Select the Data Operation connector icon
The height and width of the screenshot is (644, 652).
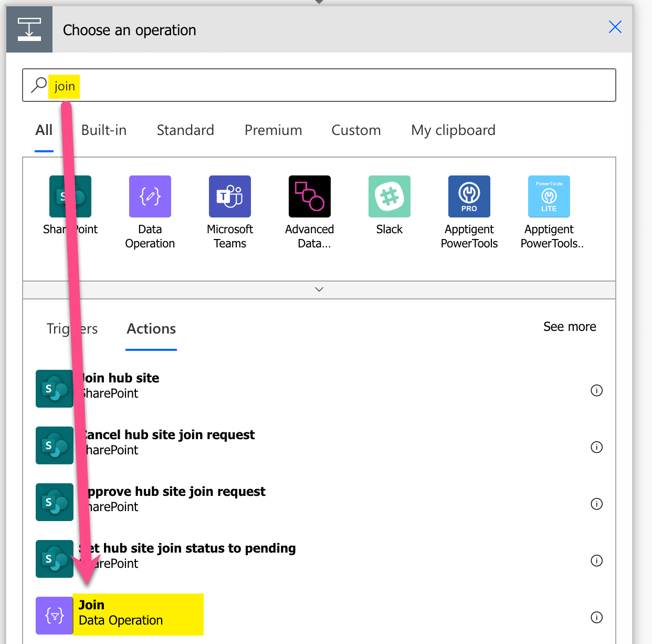click(x=150, y=196)
